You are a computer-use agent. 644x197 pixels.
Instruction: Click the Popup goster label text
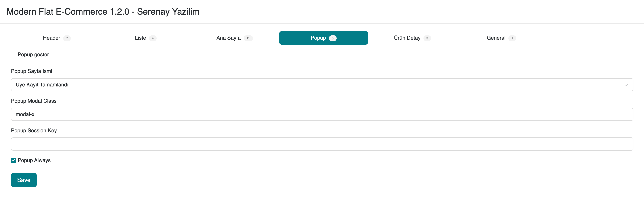click(33, 55)
